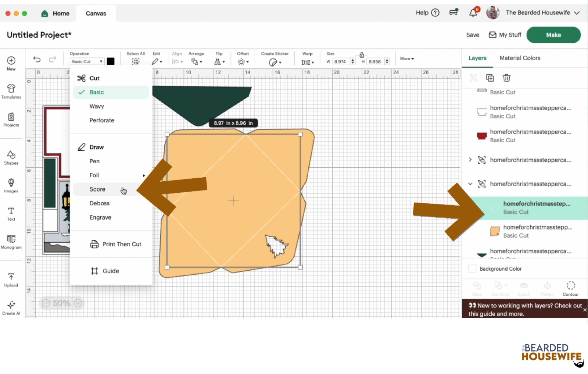Select the Contour tool

point(570,288)
